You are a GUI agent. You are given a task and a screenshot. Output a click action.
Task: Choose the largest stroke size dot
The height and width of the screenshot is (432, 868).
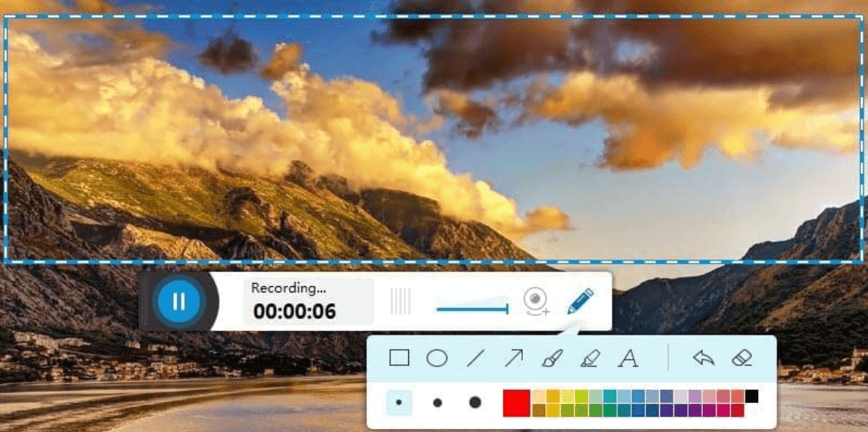click(x=475, y=402)
